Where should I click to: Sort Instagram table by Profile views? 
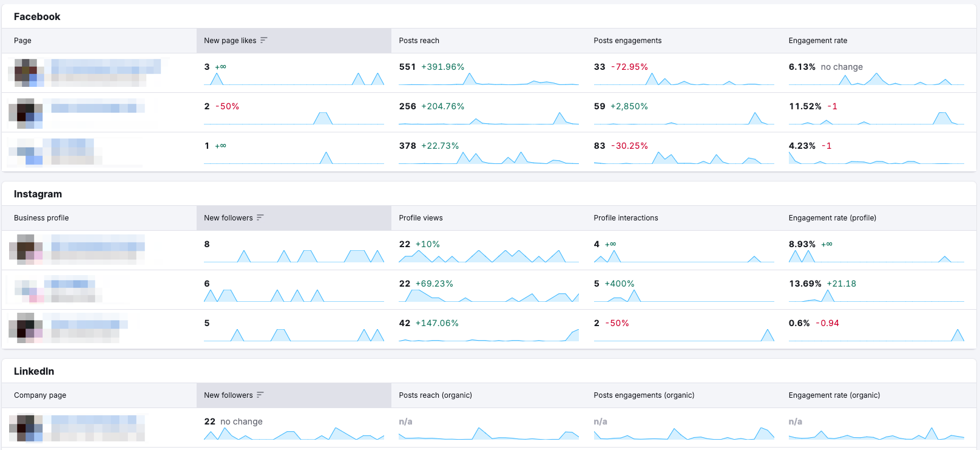[x=421, y=218]
